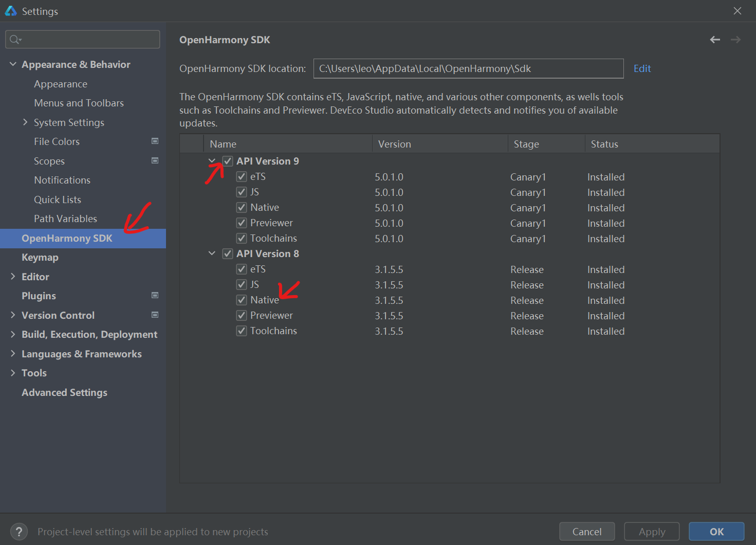Uncheck Previewer 3.1.5.5 checkbox
The width and height of the screenshot is (756, 545).
[242, 315]
